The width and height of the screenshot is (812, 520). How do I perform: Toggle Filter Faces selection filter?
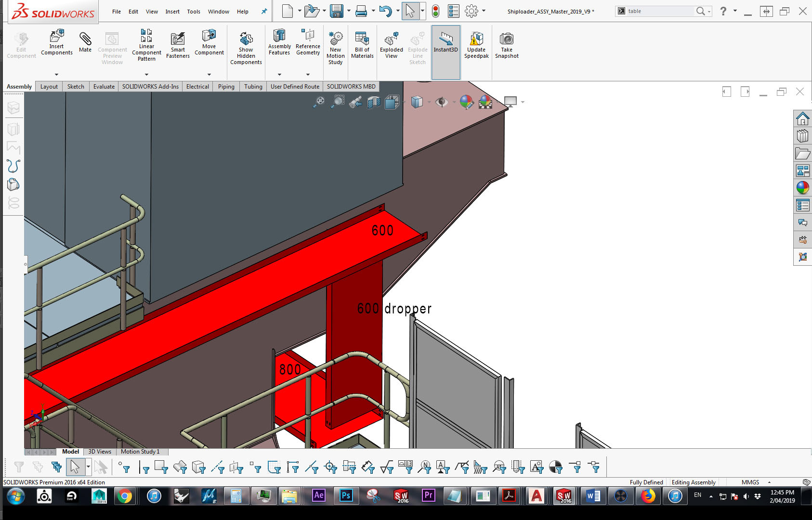click(161, 467)
